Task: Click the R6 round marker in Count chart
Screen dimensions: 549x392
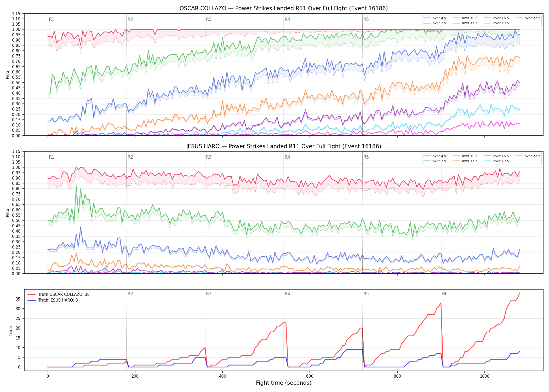Action: [x=445, y=294]
